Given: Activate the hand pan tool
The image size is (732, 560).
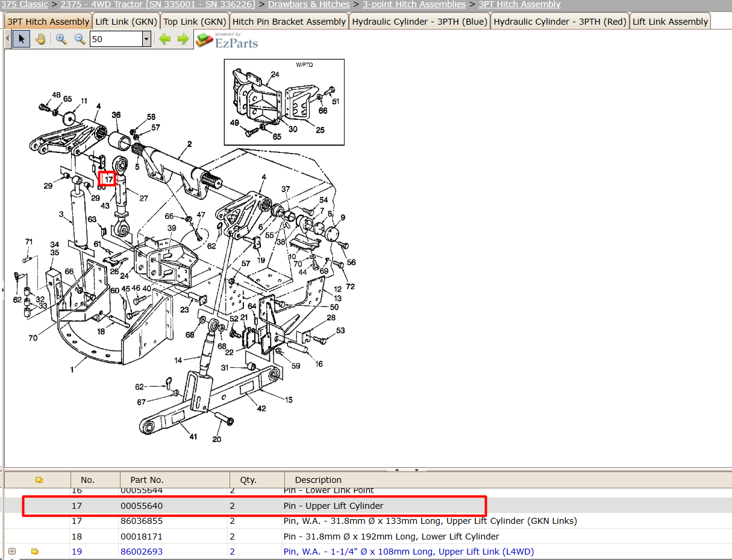Looking at the screenshot, I should pyautogui.click(x=40, y=40).
